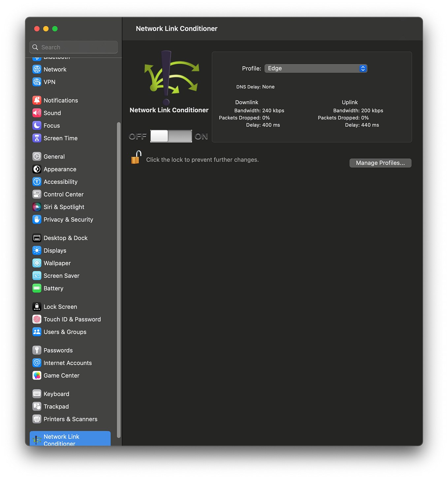This screenshot has height=479, width=448.
Task: Open Battery settings icon
Action: pyautogui.click(x=37, y=288)
